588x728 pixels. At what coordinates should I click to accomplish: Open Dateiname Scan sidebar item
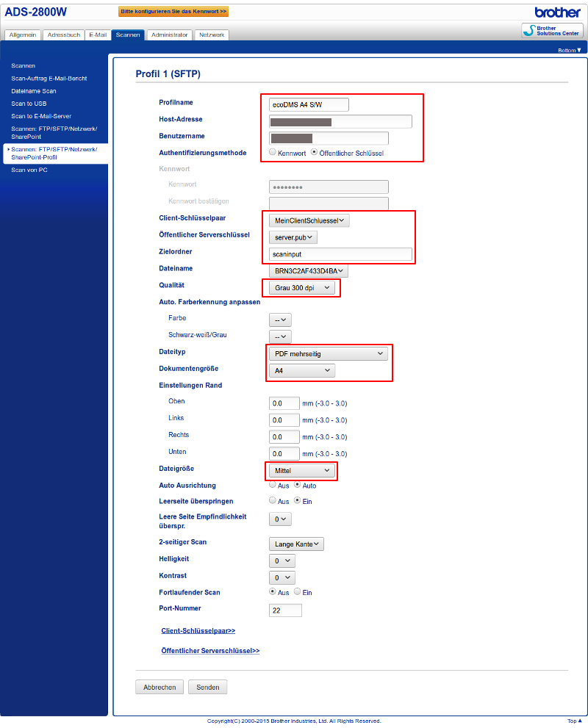pos(33,91)
